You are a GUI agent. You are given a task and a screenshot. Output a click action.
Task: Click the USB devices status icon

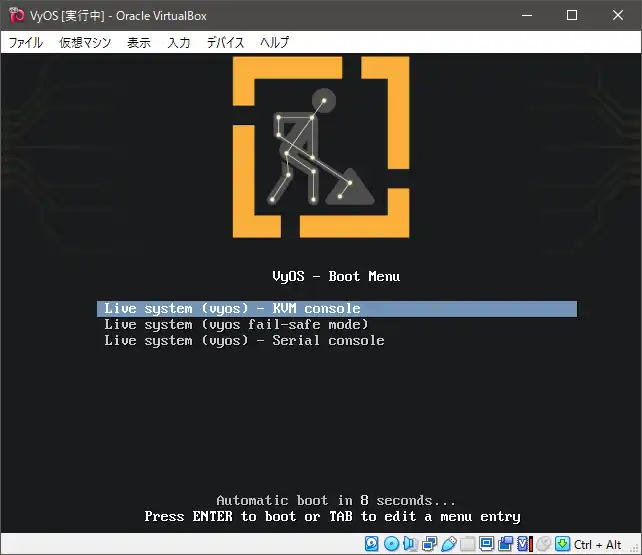click(x=449, y=544)
